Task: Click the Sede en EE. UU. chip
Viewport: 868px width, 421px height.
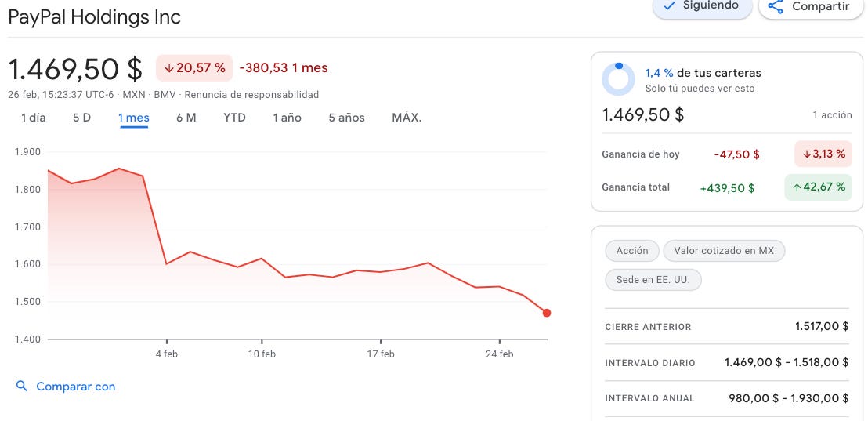Action: [653, 280]
